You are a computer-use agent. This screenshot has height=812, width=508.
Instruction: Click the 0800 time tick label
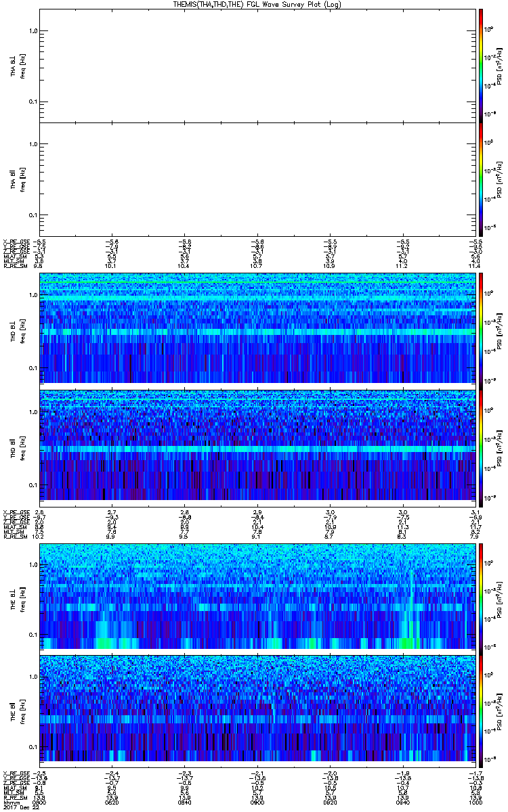(40, 802)
